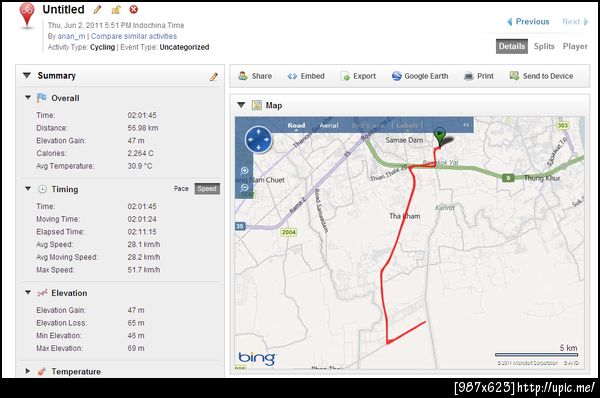600x398 pixels.
Task: Go to Previous activity
Action: point(532,21)
